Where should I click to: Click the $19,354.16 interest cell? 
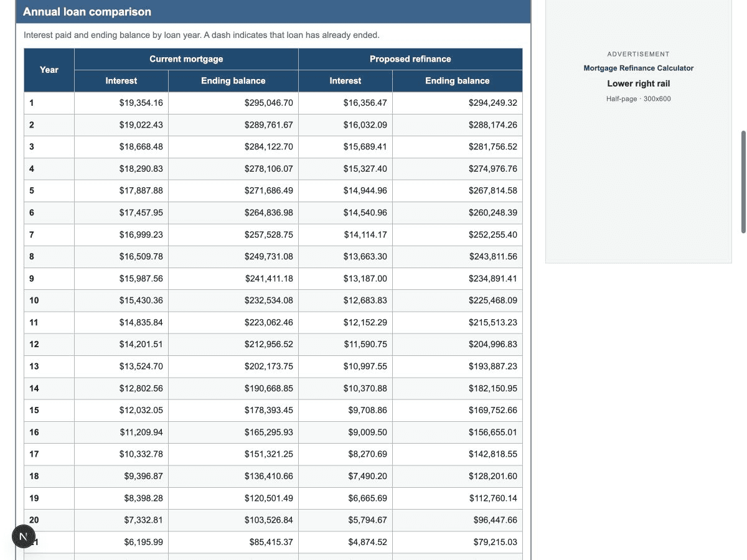[121, 103]
